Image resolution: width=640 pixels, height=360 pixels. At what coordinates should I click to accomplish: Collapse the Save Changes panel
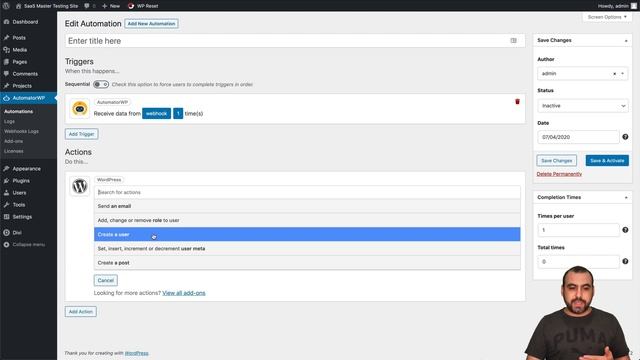(626, 40)
